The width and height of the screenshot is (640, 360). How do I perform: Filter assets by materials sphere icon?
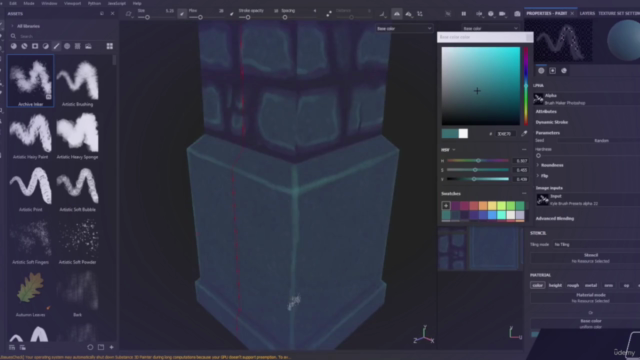click(x=13, y=46)
